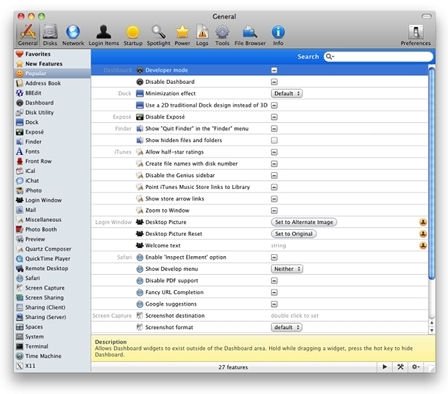Click the vertical scrollbar thumb
The image size is (448, 394).
coord(431,173)
